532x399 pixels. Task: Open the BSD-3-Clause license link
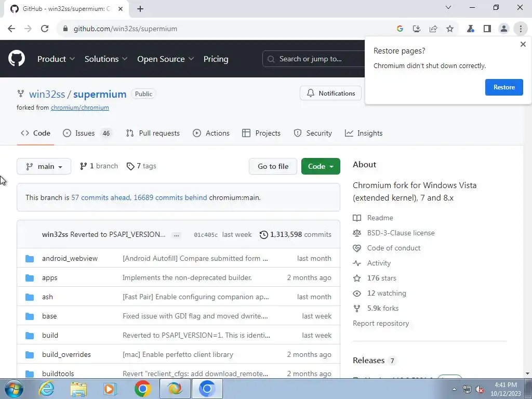[x=394, y=233]
